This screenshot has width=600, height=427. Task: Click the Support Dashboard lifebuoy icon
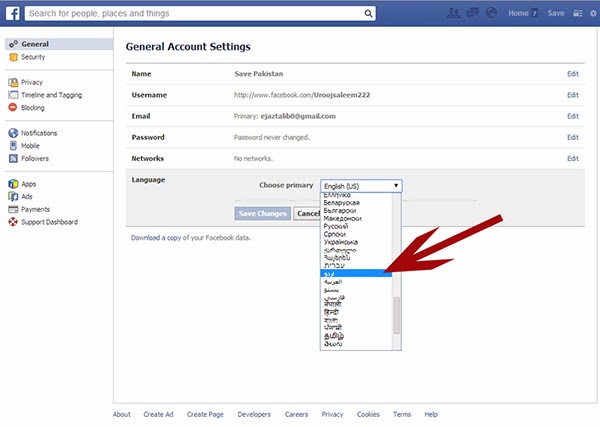click(13, 222)
